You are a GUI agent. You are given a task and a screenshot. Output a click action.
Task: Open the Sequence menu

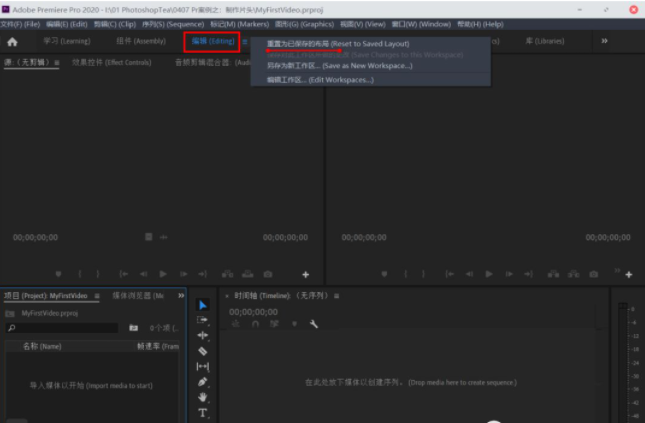173,24
